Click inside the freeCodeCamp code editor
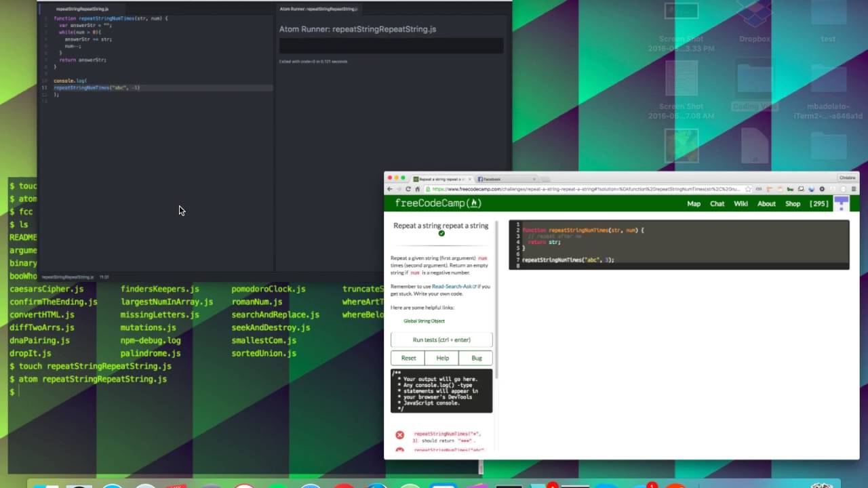 click(x=679, y=245)
